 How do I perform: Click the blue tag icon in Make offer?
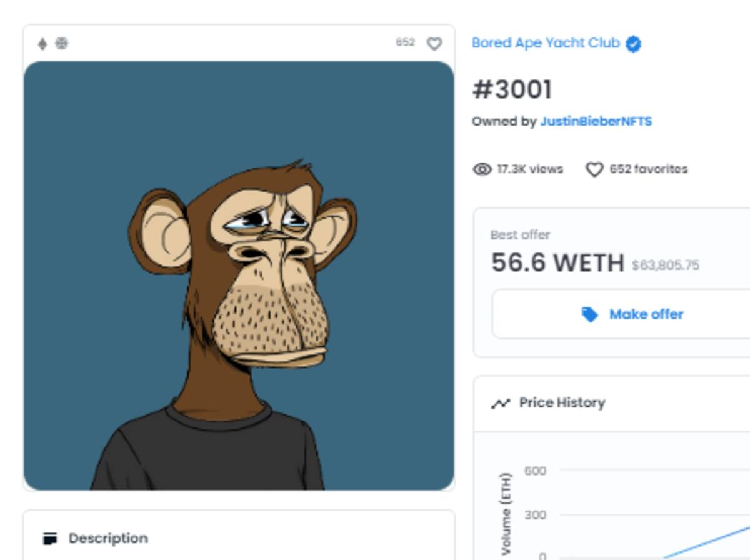point(589,314)
